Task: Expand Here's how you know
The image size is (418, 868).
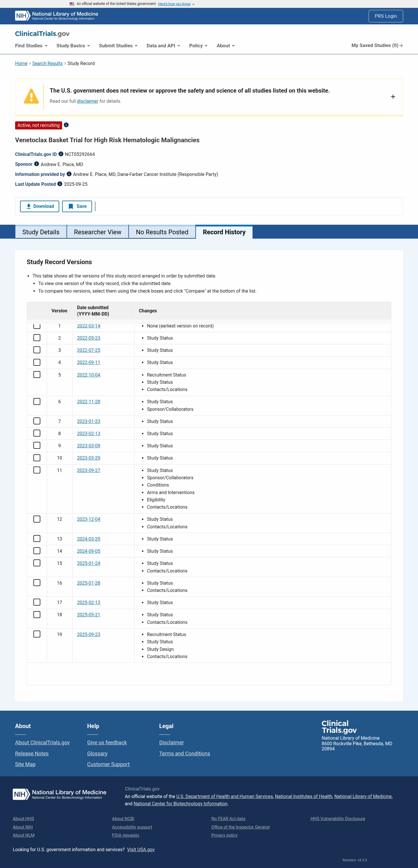Action: (x=176, y=4)
